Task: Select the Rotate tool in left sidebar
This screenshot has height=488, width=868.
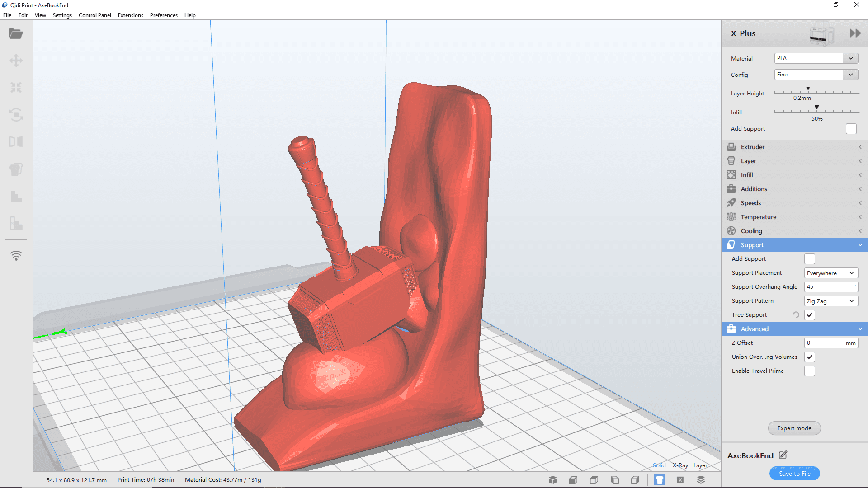Action: [x=16, y=115]
